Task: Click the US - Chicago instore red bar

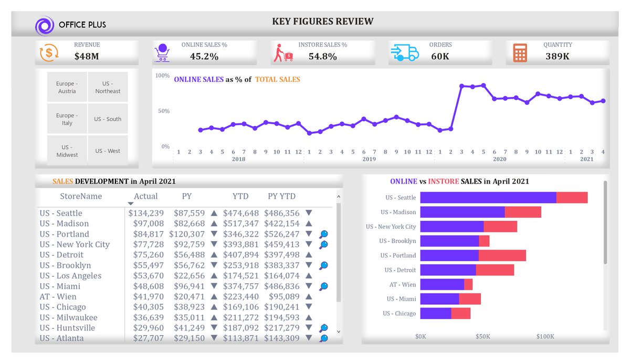Action: point(461,313)
